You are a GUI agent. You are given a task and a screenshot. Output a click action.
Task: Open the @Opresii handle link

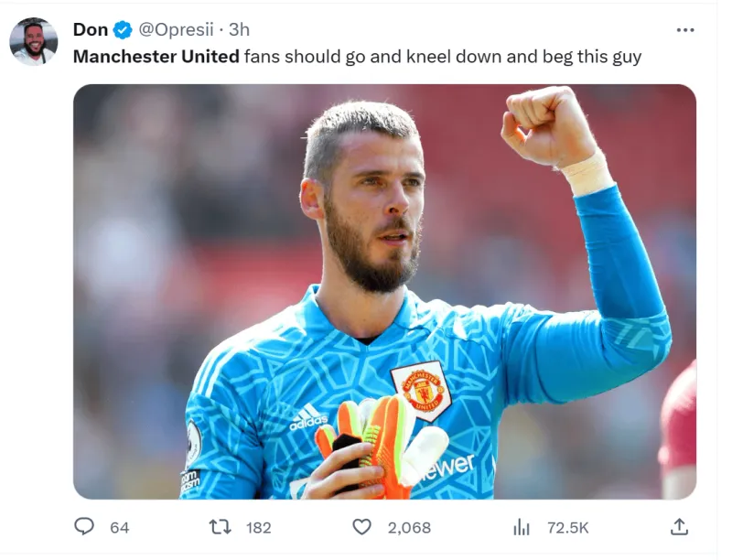(x=176, y=30)
